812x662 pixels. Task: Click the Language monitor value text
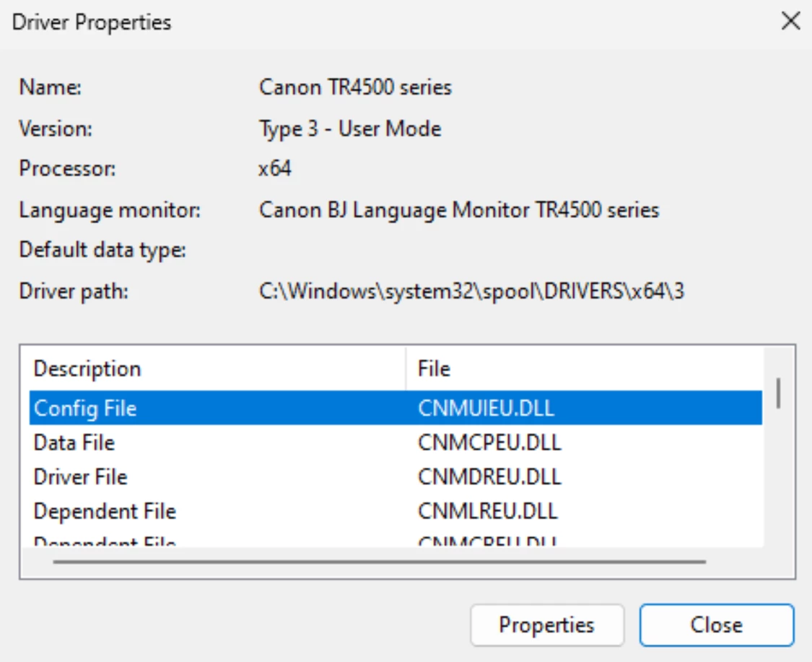tap(459, 210)
